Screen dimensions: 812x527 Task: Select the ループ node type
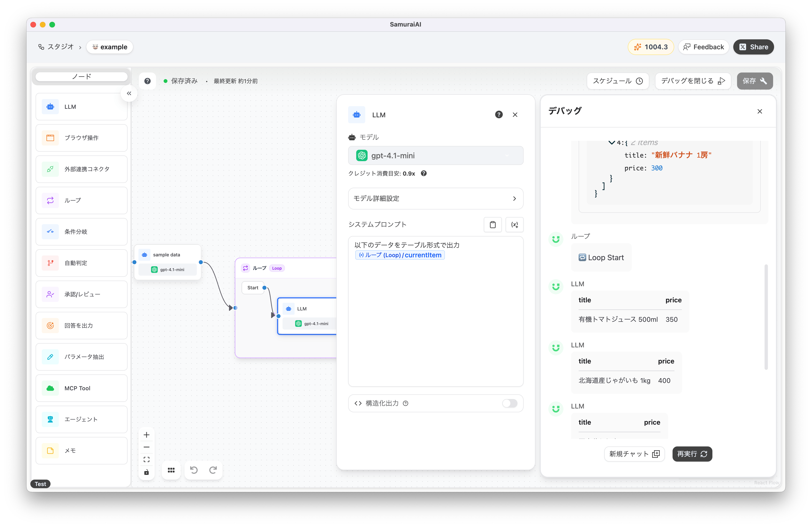point(81,200)
